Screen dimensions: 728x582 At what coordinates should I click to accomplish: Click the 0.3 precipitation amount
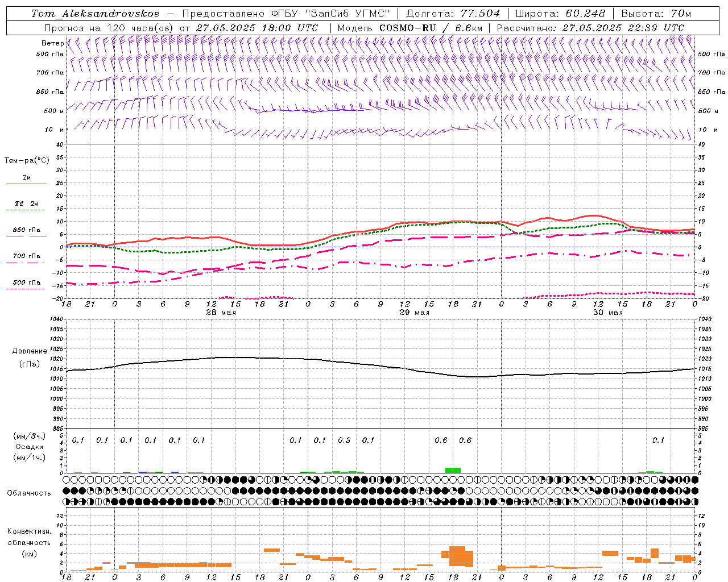tap(344, 440)
